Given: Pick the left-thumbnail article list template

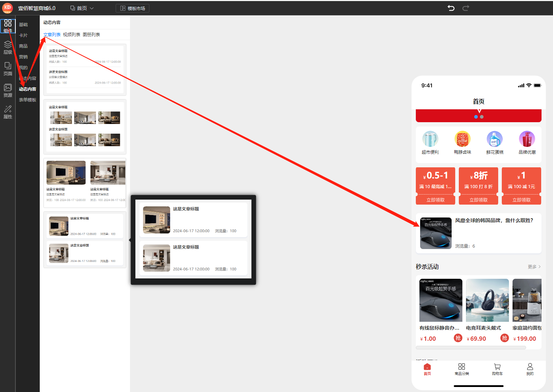Looking at the screenshot, I should click(85, 240).
